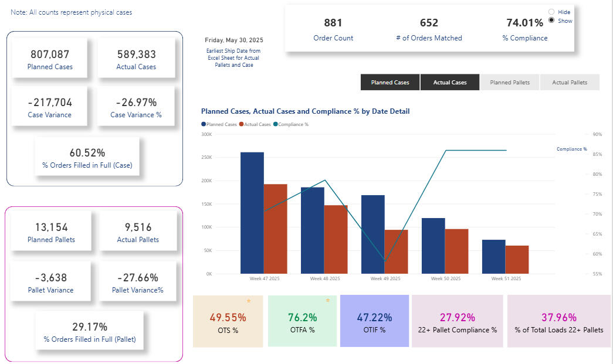The height and width of the screenshot is (364, 613).
Task: Click the OTIF % KPI card
Action: tap(374, 321)
